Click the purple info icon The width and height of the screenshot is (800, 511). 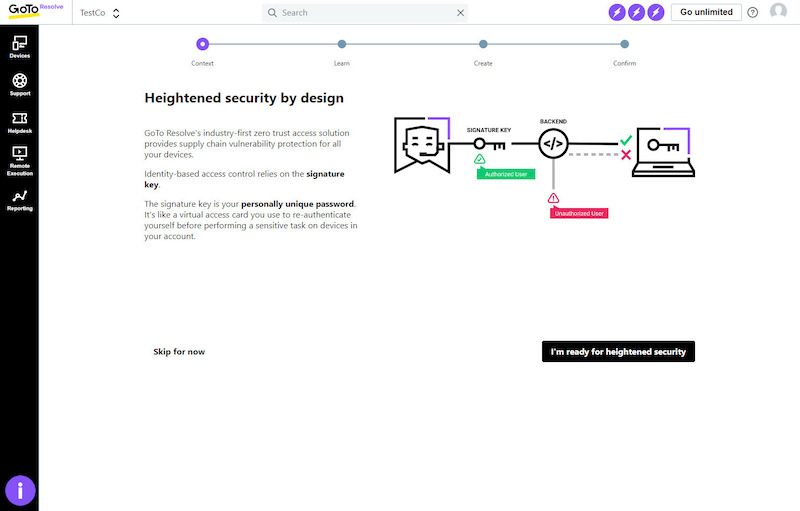pyautogui.click(x=20, y=490)
